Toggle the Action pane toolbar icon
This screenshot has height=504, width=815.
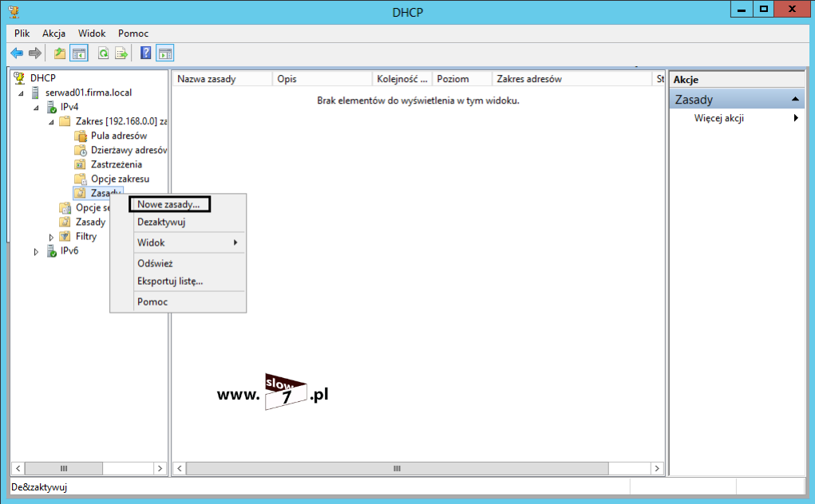(165, 53)
